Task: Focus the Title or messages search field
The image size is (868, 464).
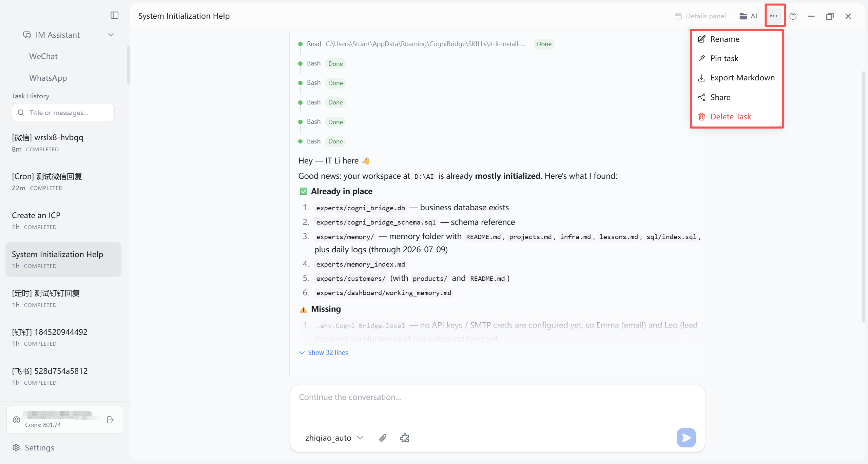Action: (x=63, y=113)
